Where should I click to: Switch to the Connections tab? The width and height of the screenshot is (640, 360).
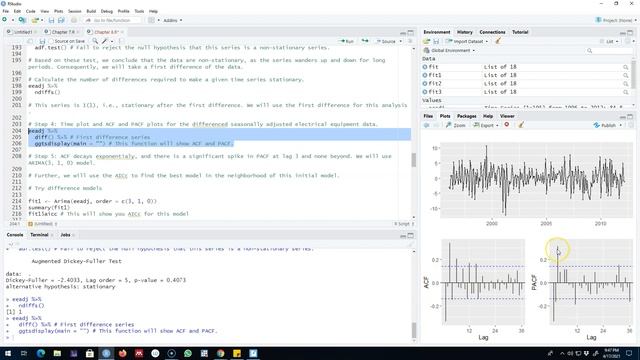pyautogui.click(x=492, y=32)
